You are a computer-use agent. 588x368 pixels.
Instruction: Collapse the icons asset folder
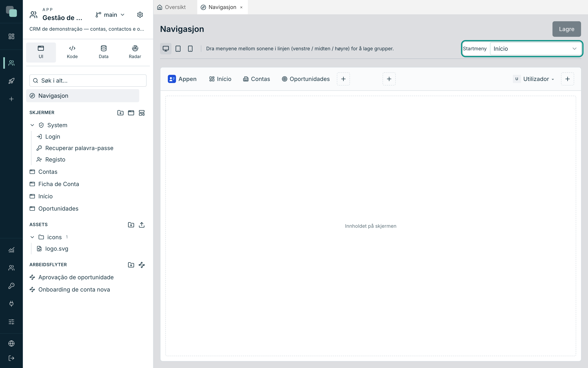tap(32, 237)
